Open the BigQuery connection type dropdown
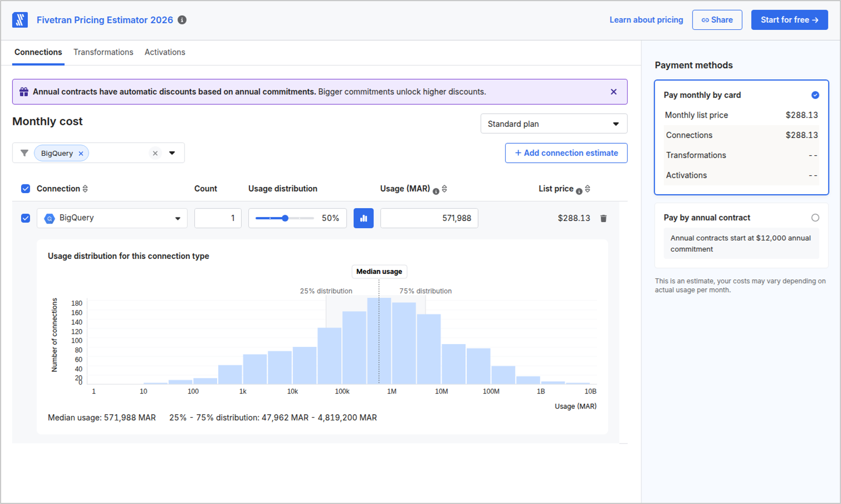This screenshot has height=504, width=841. coord(112,218)
